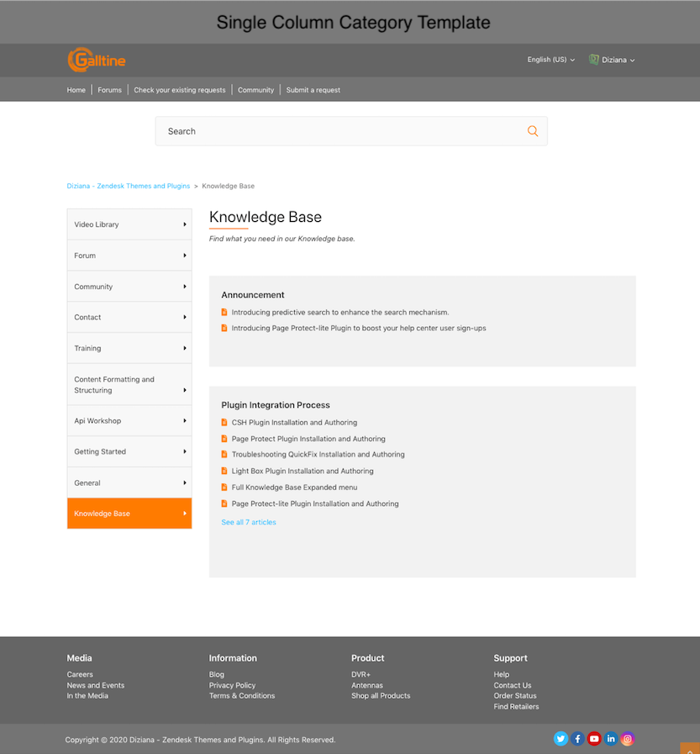The image size is (700, 754).
Task: Open the Twitter social icon
Action: [x=561, y=739]
